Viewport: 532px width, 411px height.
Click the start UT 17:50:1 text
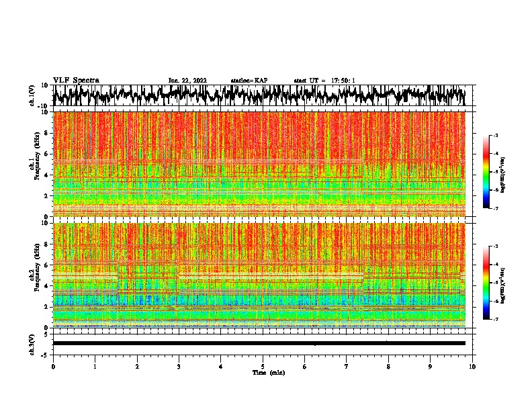coord(324,81)
